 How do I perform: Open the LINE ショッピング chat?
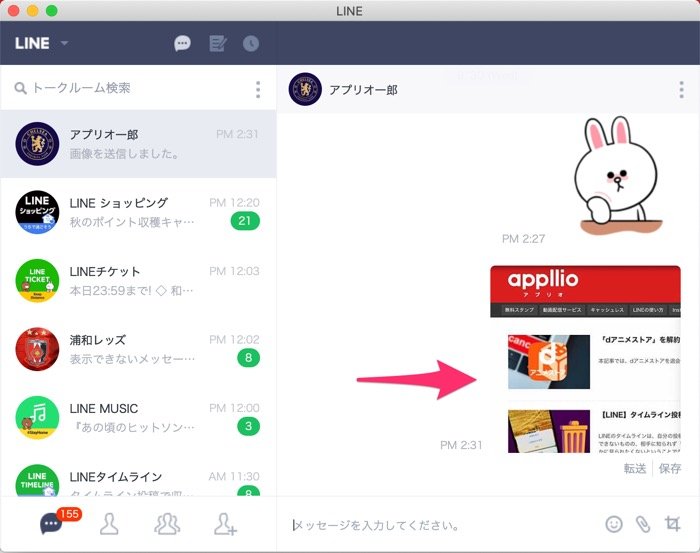pos(138,212)
